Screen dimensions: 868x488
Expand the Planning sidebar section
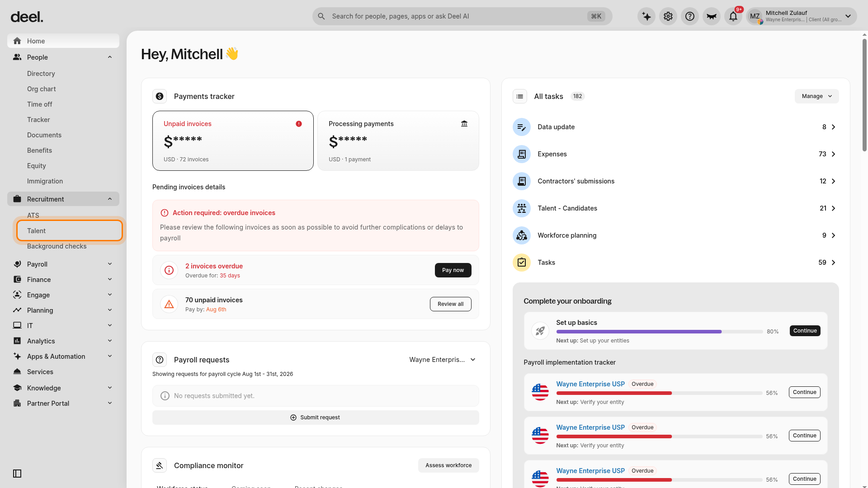click(63, 310)
